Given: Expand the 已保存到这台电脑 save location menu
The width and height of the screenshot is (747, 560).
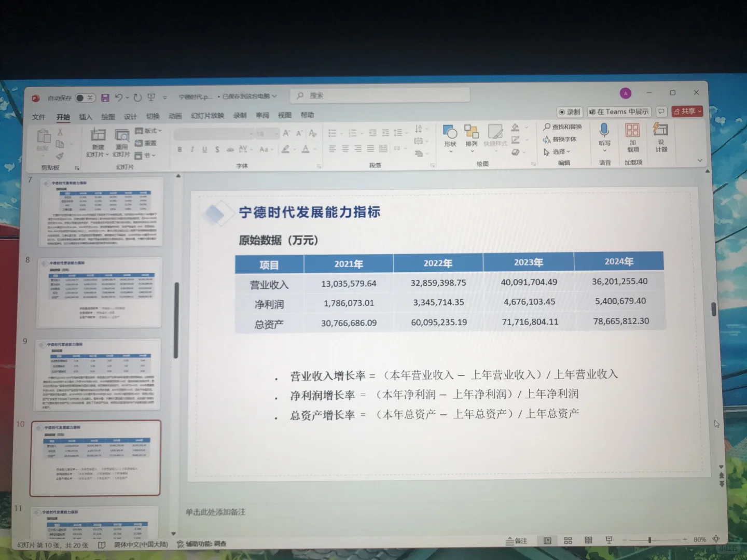Looking at the screenshot, I should pos(250,96).
